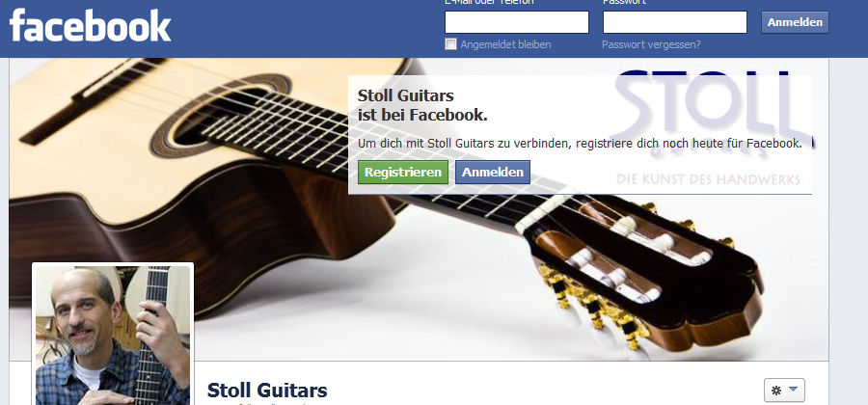Open the gear settings icon beside page name
The width and height of the screenshot is (868, 405).
(x=776, y=391)
